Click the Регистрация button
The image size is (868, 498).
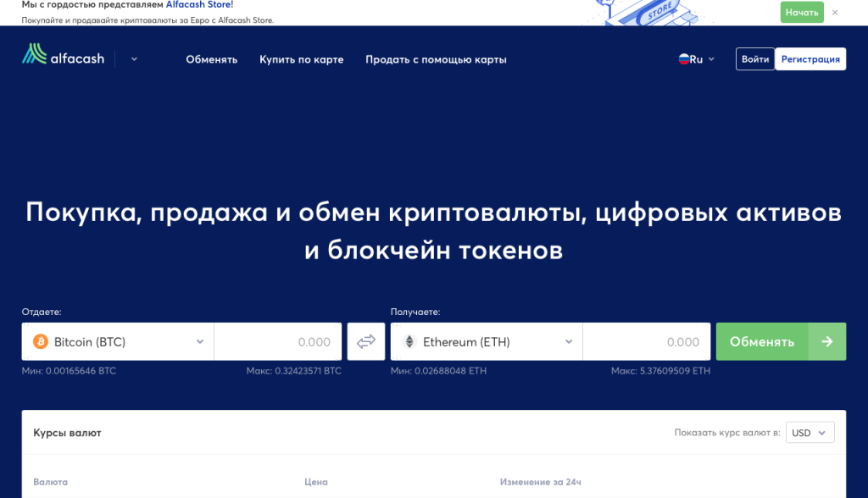point(810,59)
